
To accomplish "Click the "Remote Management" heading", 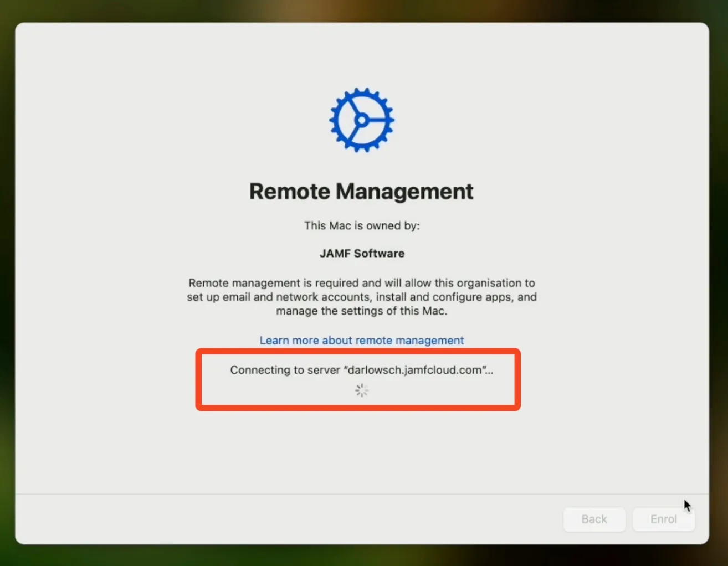I will tap(361, 191).
